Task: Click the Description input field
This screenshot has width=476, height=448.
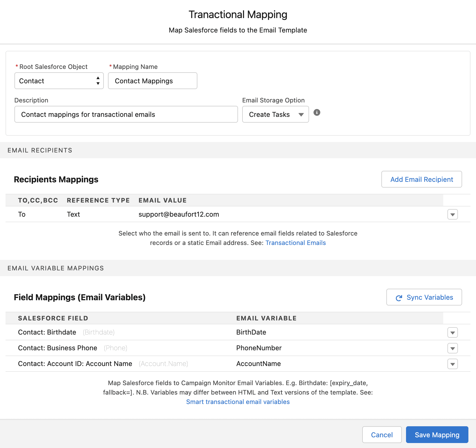Action: coord(126,114)
